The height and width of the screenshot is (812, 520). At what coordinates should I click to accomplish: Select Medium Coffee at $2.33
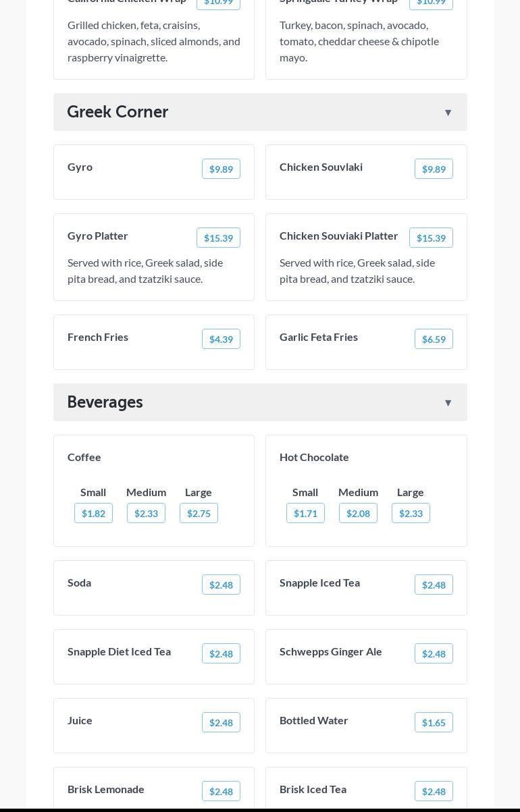[x=146, y=514]
